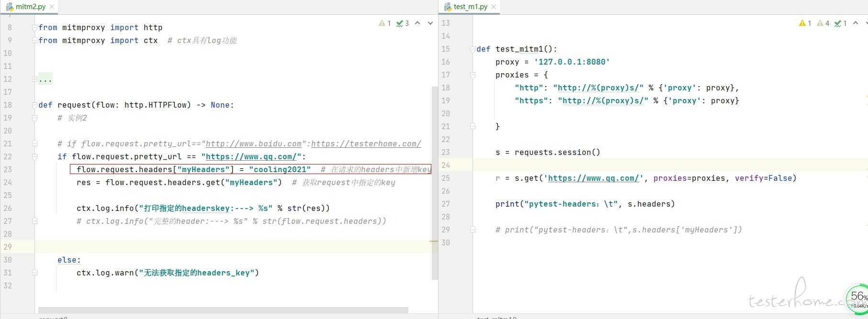Click the ctx.log.info call on line 26
This screenshot has width=868, height=319.
point(203,208)
